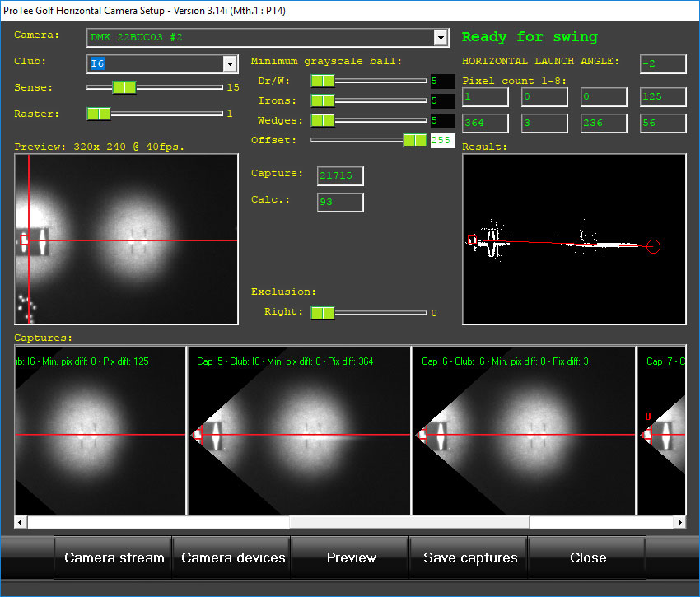The height and width of the screenshot is (597, 700).
Task: Click the 'Ready for swing' status text
Action: click(530, 37)
